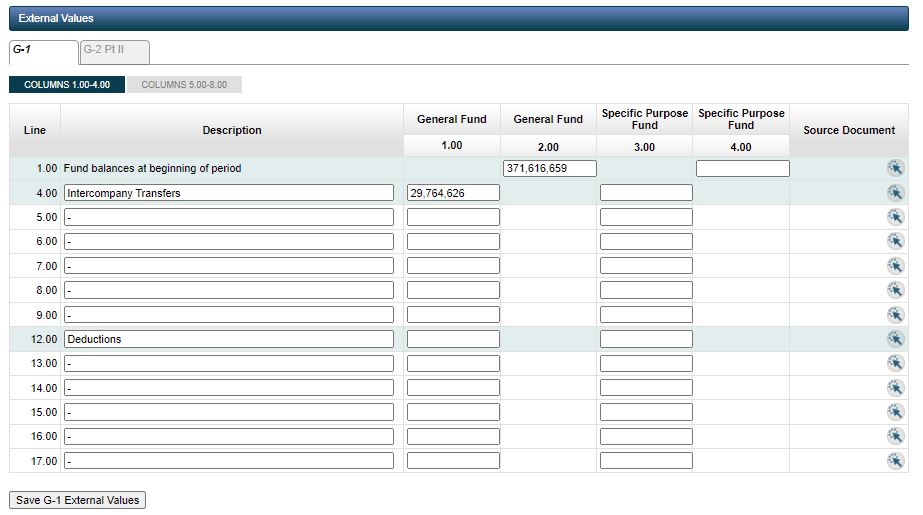This screenshot has width=923, height=515.
Task: Open source document icon for line 16.00
Action: tap(895, 436)
